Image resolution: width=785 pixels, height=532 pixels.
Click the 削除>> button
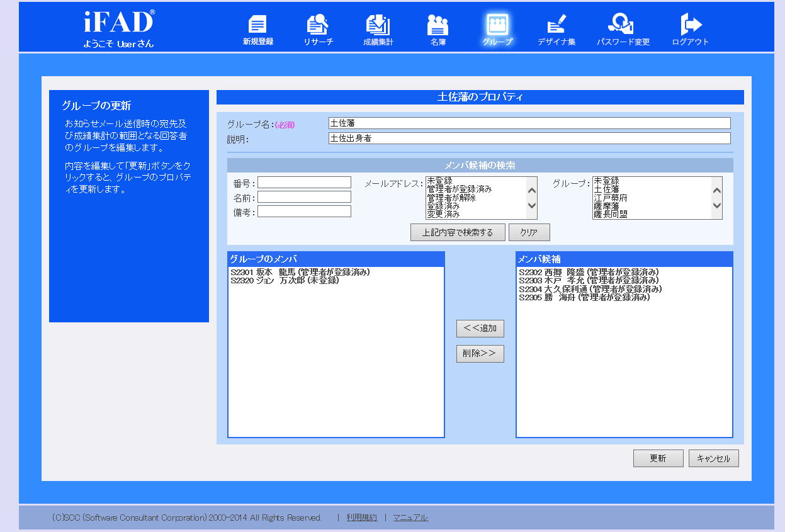click(480, 354)
